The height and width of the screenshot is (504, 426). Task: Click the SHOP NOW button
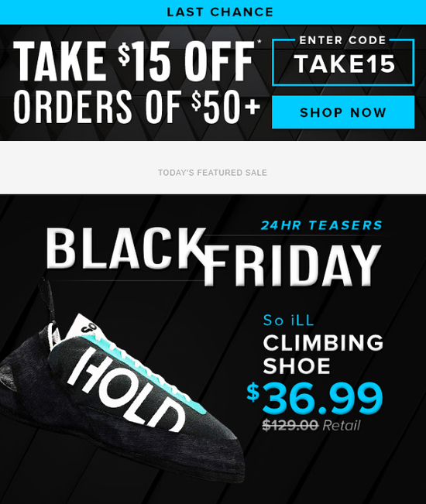coord(343,112)
